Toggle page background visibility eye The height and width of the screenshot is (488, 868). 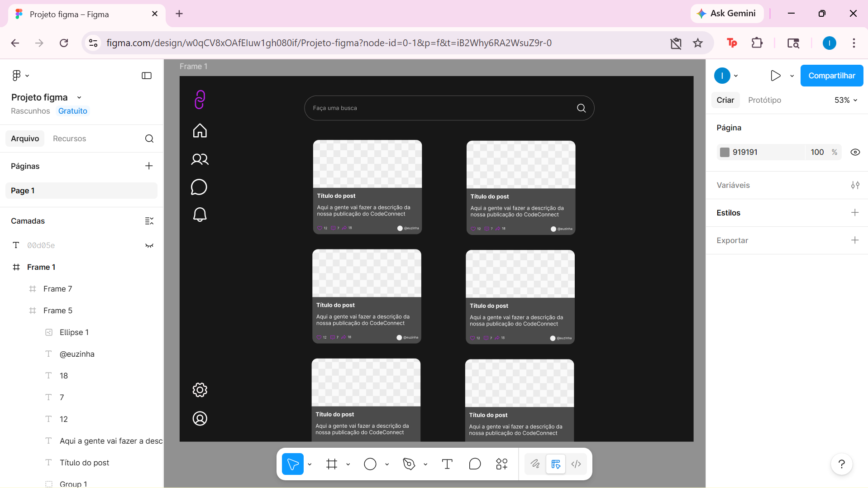click(855, 152)
